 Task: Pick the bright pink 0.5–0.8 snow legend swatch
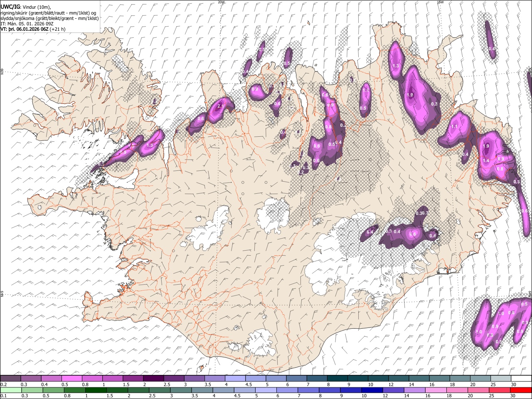click(71, 379)
